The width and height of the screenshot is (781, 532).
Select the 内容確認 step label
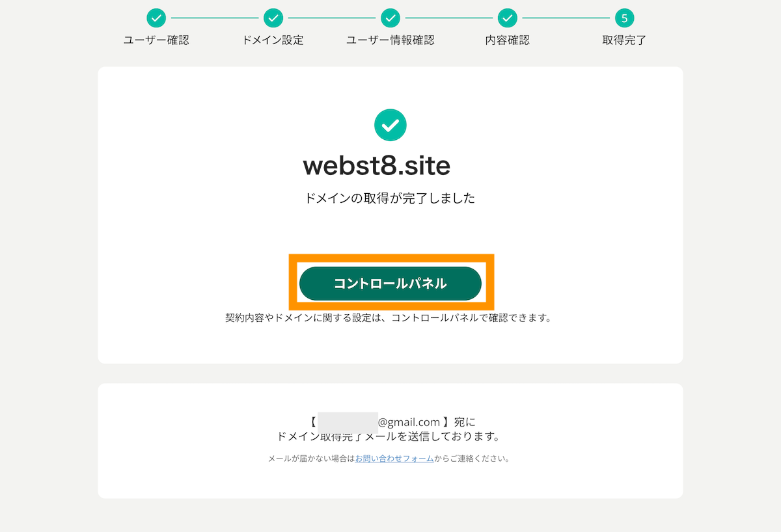coord(508,40)
